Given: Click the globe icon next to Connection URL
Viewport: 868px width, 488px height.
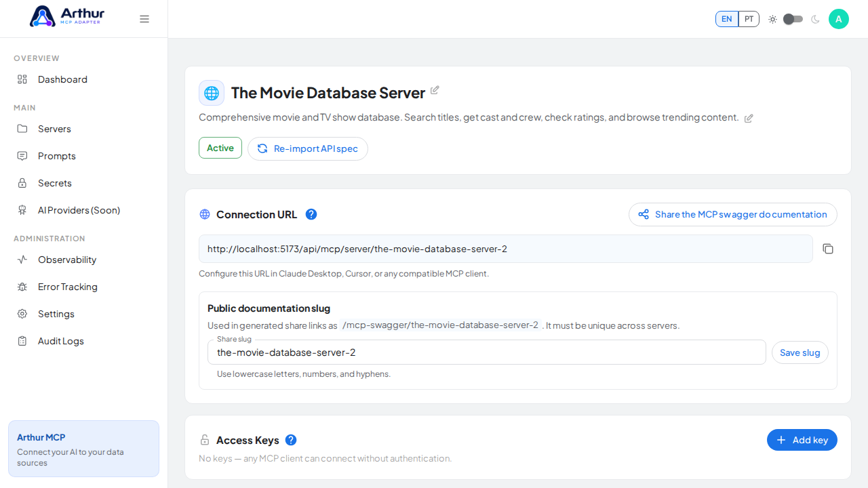Looking at the screenshot, I should point(205,214).
